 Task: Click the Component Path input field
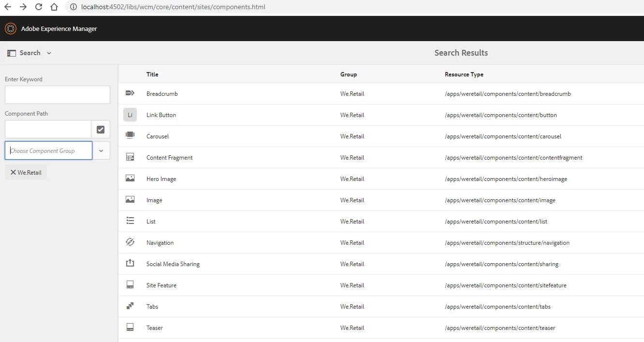(48, 129)
